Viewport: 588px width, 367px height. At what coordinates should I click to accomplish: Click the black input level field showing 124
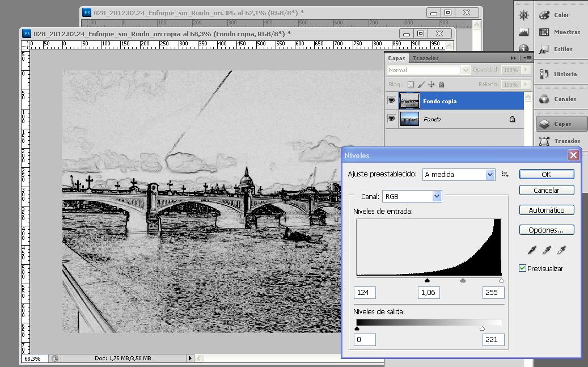tap(365, 293)
